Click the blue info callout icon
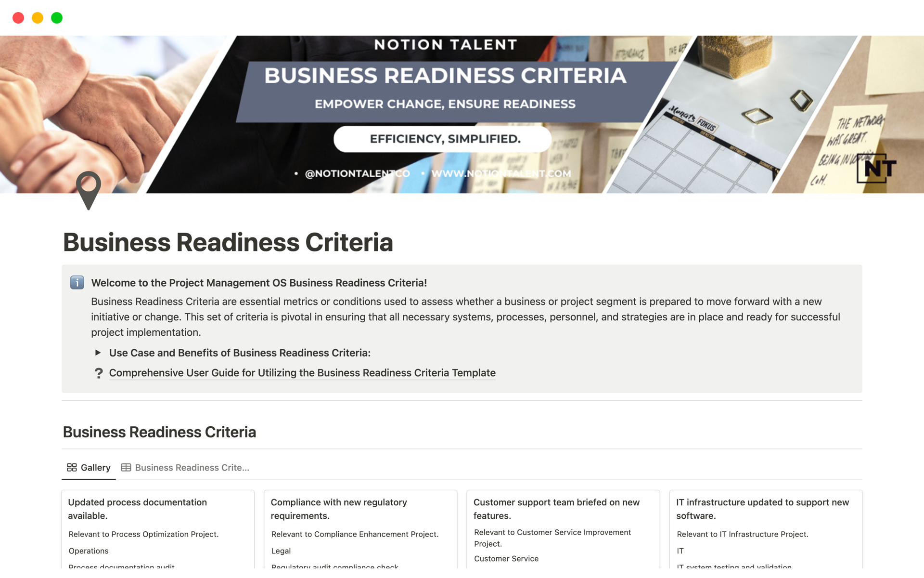 [x=77, y=282]
